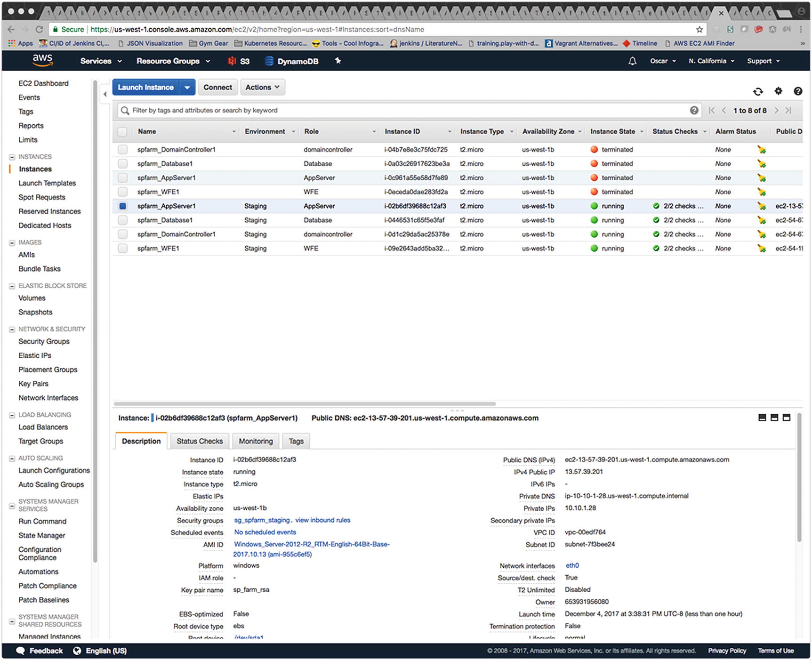Click the pin shortcut icon in AWS navbar

(x=338, y=61)
